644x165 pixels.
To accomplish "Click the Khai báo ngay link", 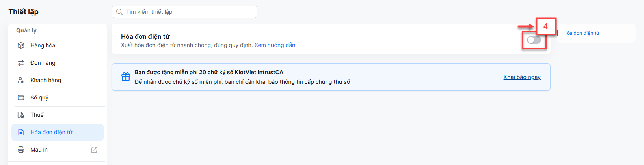I will point(522,77).
